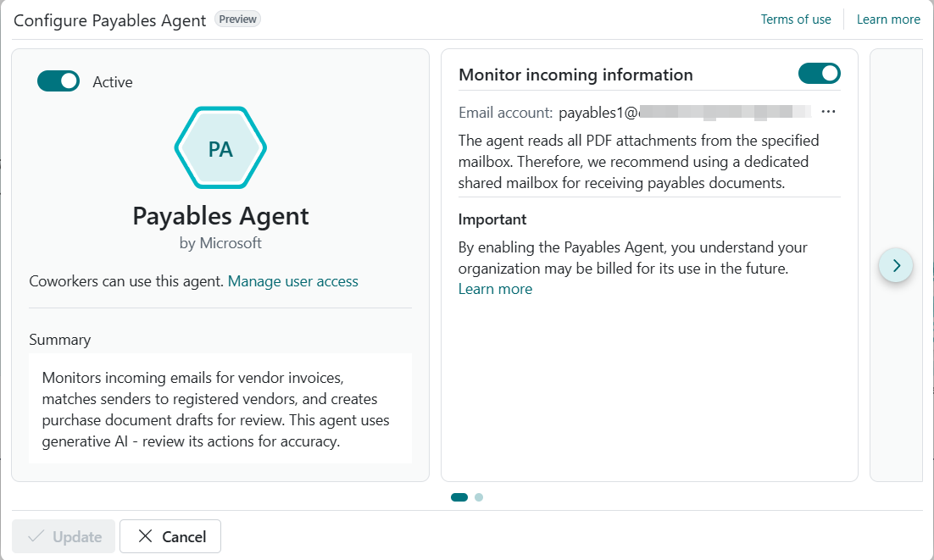This screenshot has width=934, height=560.
Task: Click the PA agent hexagon logo
Action: pos(220,149)
